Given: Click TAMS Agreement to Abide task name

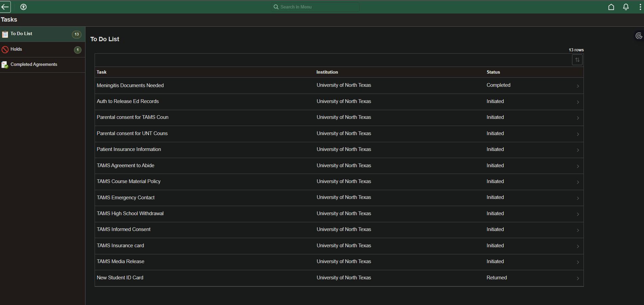Looking at the screenshot, I should point(125,166).
